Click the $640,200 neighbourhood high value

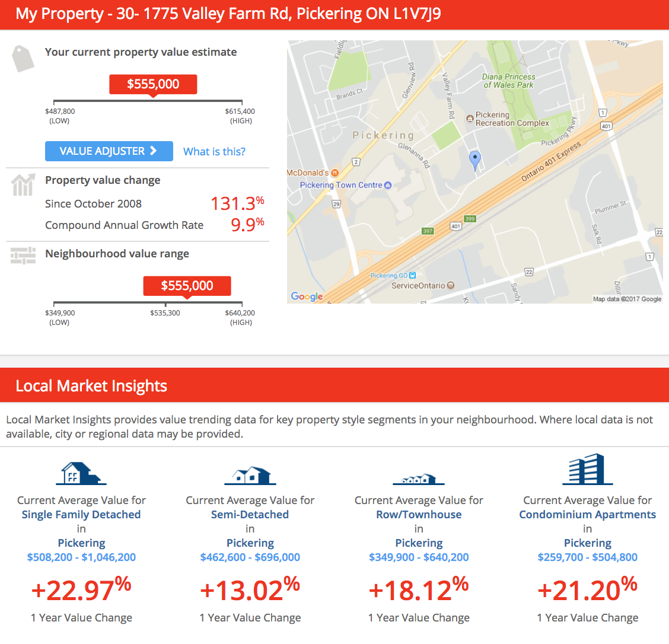240,313
